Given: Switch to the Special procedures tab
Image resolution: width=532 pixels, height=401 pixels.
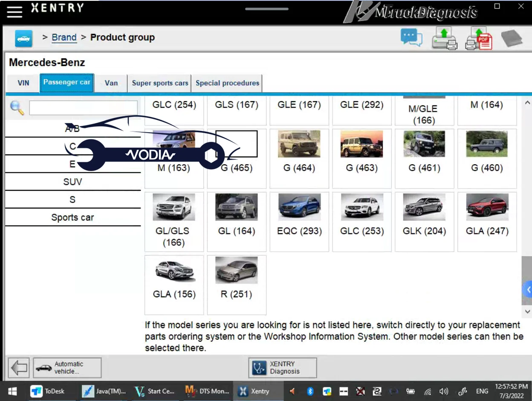Looking at the screenshot, I should [227, 83].
